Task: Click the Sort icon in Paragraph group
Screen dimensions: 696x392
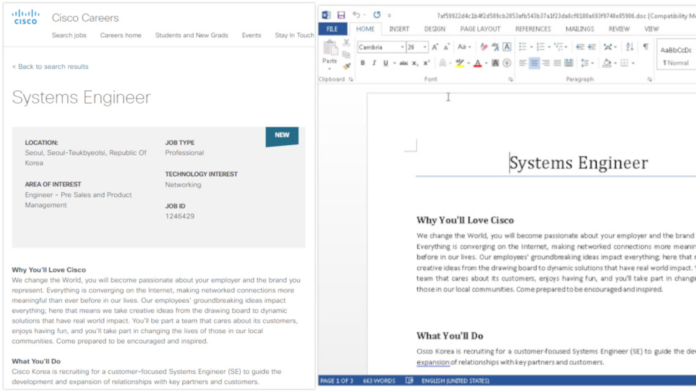Action: tap(629, 47)
